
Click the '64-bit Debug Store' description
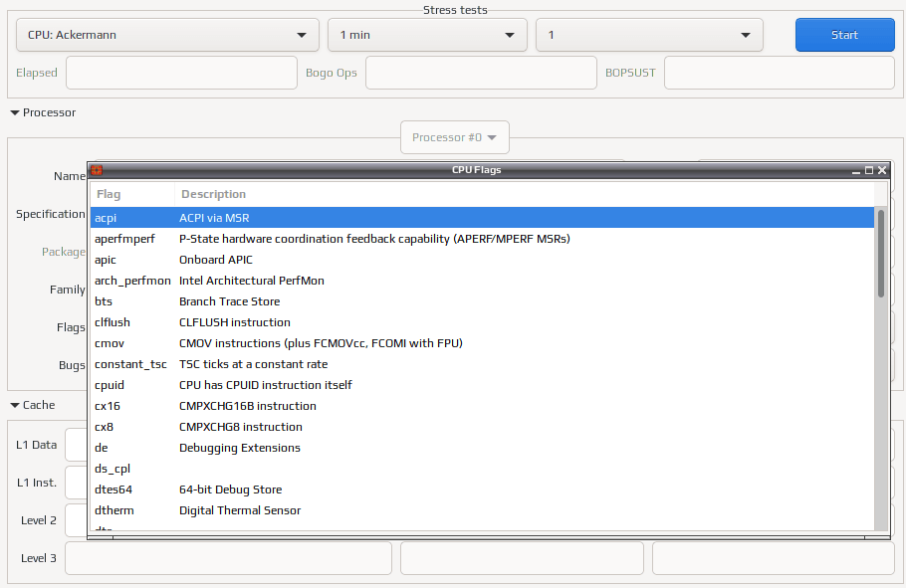(x=231, y=490)
